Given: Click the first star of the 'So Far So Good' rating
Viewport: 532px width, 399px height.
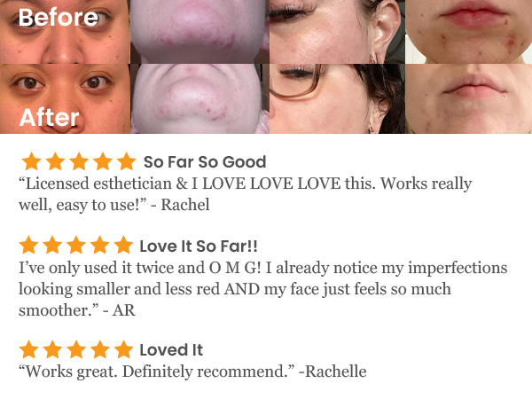Looking at the screenshot, I should [x=32, y=161].
